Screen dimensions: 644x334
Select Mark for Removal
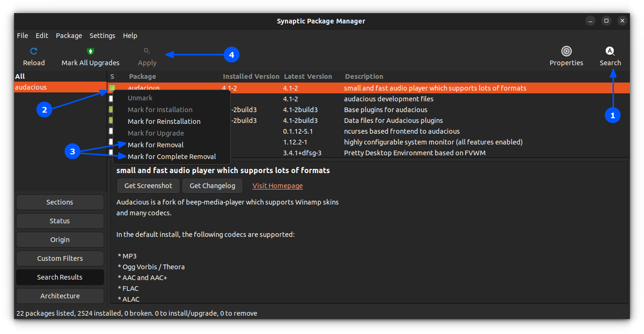[172, 145]
